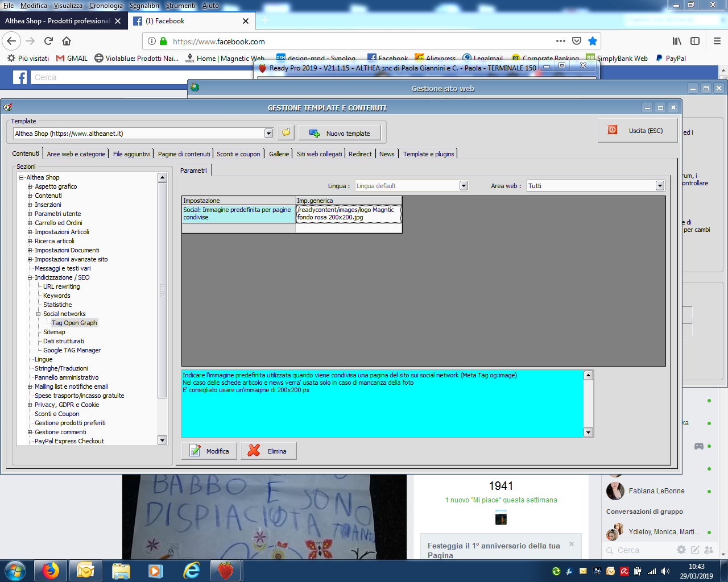Image resolution: width=728 pixels, height=582 pixels.
Task: Click the Modifica button below the description
Action: click(209, 451)
